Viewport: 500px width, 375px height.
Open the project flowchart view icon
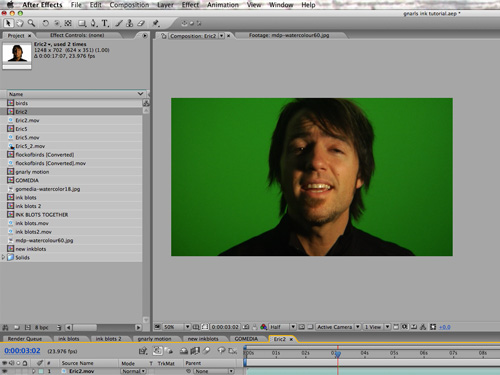(146, 103)
